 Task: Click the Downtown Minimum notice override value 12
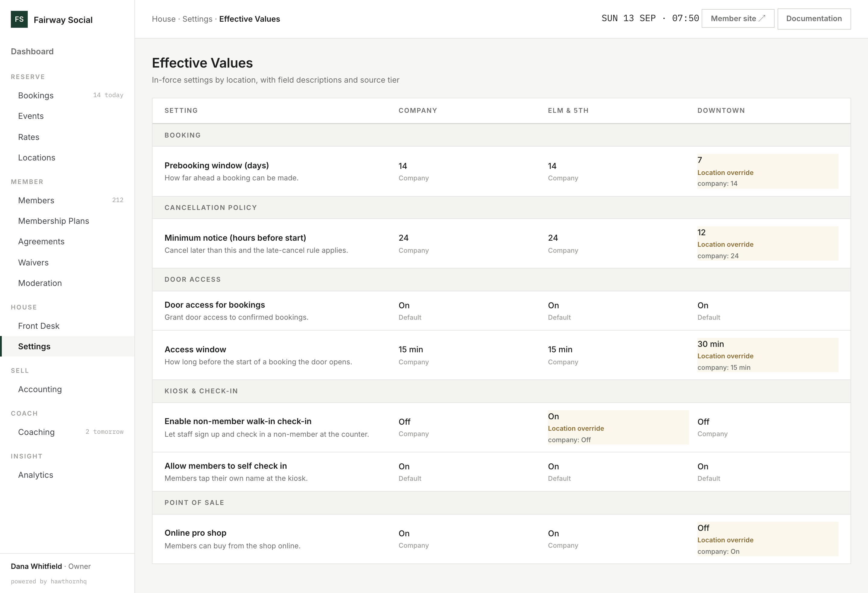[x=701, y=232]
